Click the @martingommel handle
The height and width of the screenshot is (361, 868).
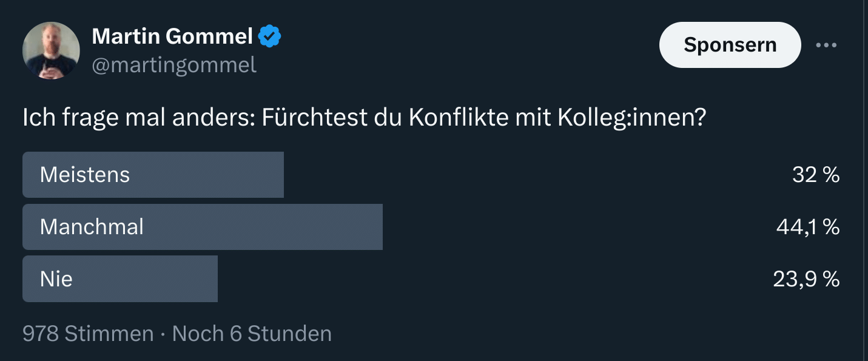[x=174, y=65]
